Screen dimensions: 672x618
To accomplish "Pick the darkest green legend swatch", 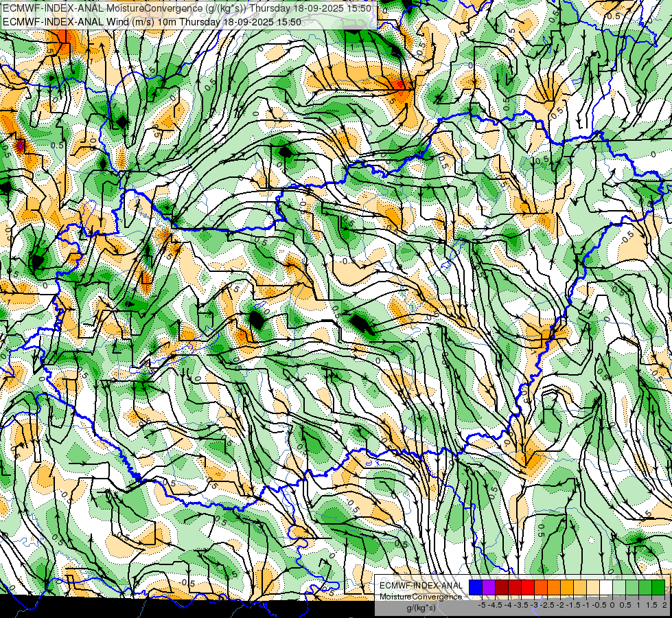I will tap(658, 587).
